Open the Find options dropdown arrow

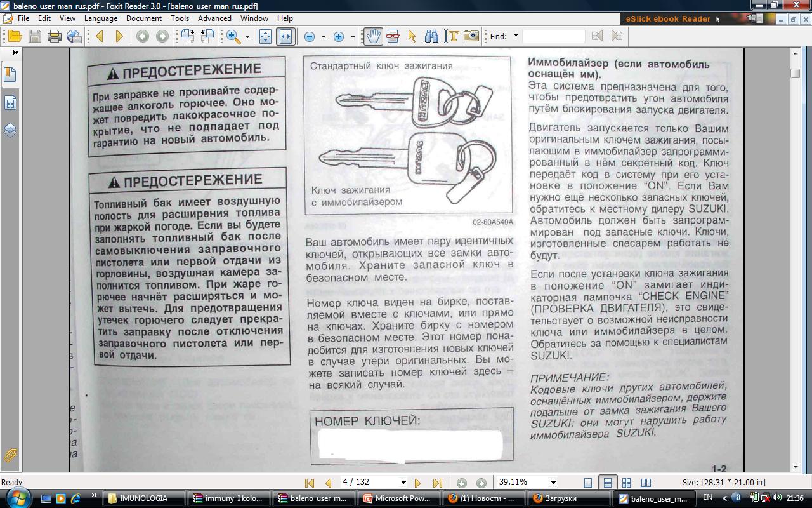coord(516,36)
